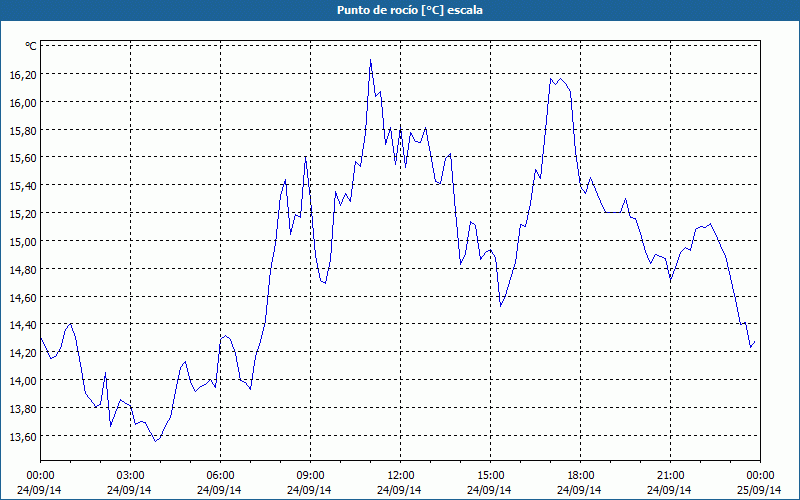Click the 09:00 time label

pyautogui.click(x=310, y=476)
